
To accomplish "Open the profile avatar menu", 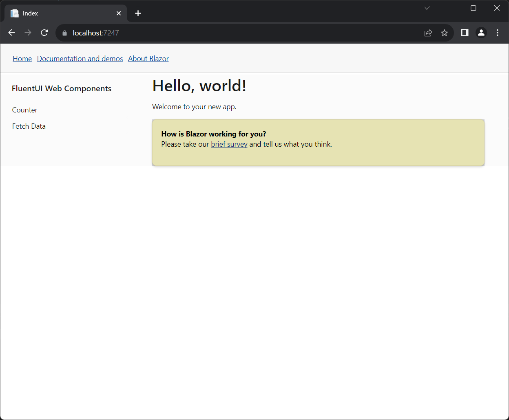I will point(481,33).
